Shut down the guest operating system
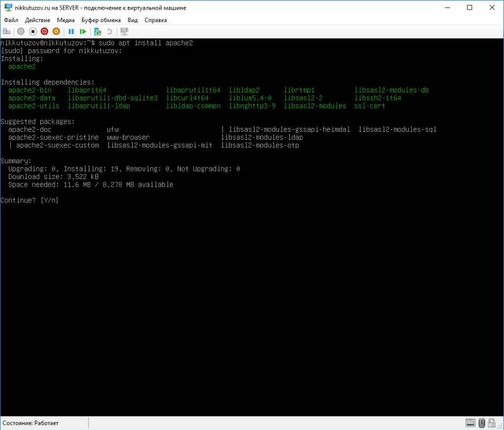The height and width of the screenshot is (430, 504). (44, 30)
